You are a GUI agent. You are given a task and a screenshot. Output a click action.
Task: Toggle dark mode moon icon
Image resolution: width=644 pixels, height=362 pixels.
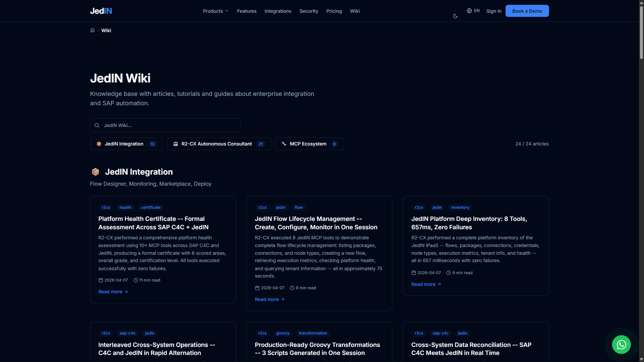(x=455, y=16)
